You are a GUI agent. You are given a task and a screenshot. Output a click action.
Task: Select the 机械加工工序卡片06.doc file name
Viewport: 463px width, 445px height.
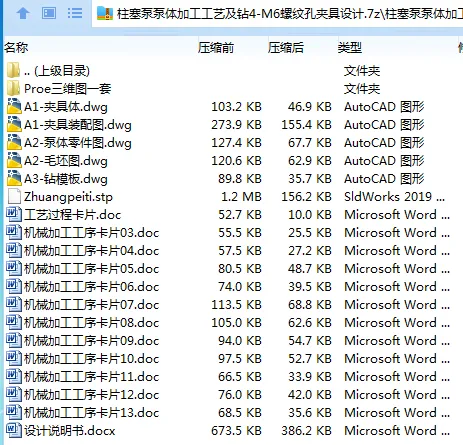(91, 287)
